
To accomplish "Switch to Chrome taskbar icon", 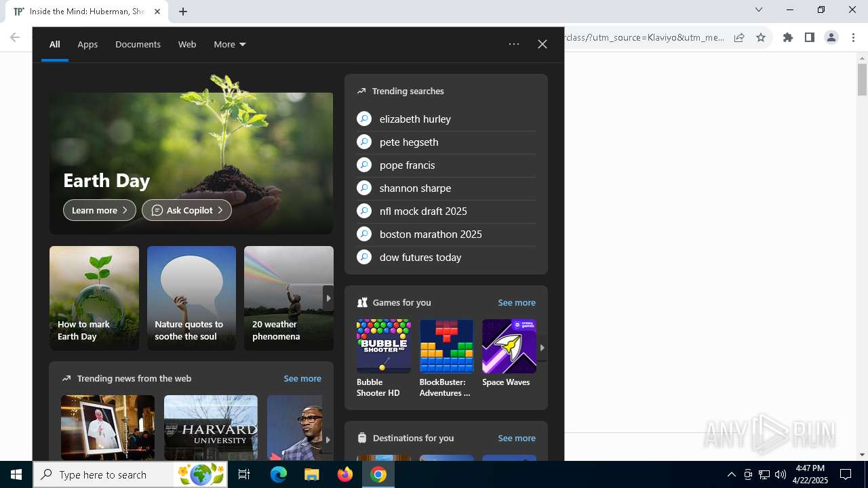I will point(378,474).
